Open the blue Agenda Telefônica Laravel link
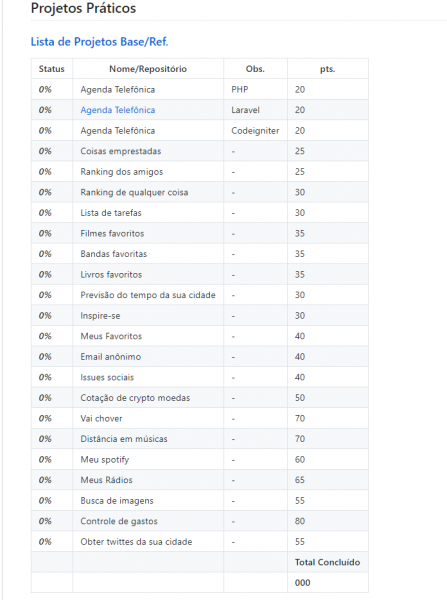 [x=117, y=110]
